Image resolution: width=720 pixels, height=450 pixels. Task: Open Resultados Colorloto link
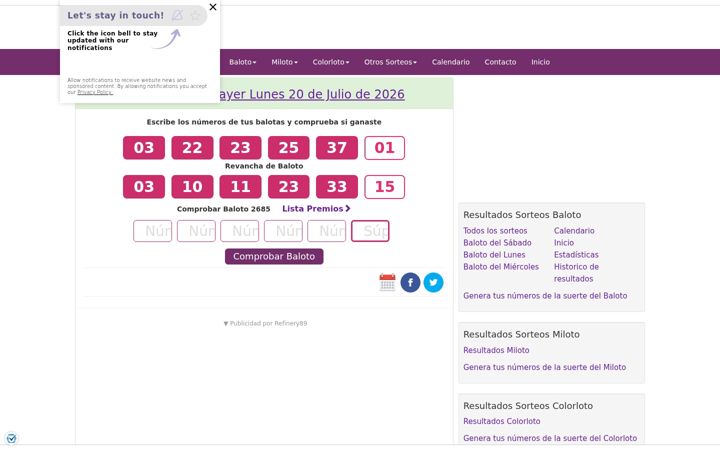coord(501,422)
